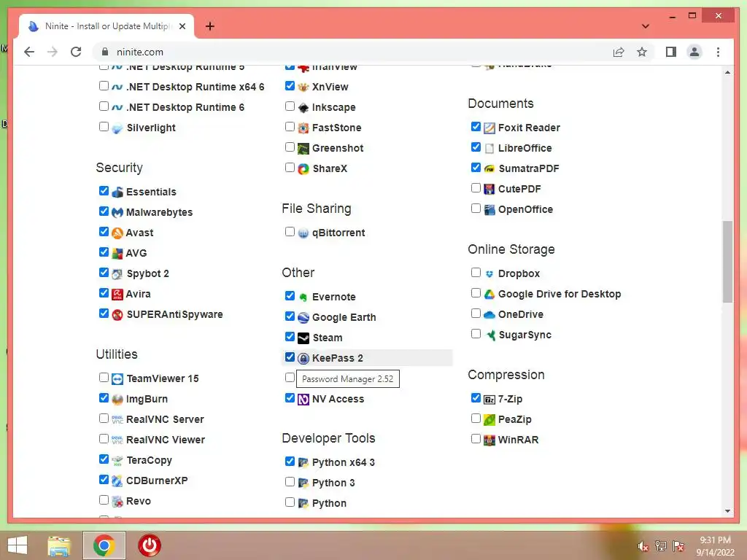Click the Python 3 label

tap(333, 483)
